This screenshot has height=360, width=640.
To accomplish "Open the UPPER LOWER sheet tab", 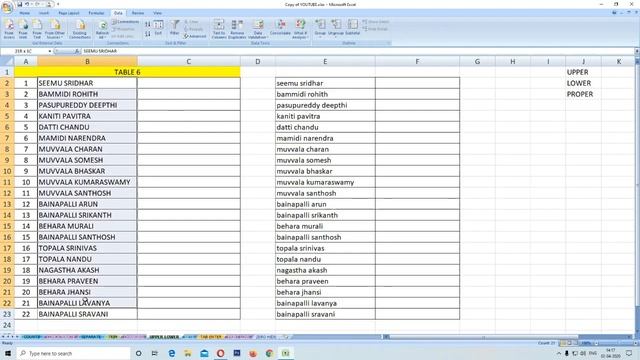I will (164, 337).
